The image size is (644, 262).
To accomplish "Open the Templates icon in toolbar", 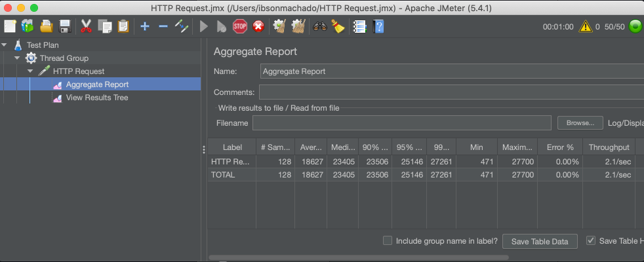I will pyautogui.click(x=28, y=27).
